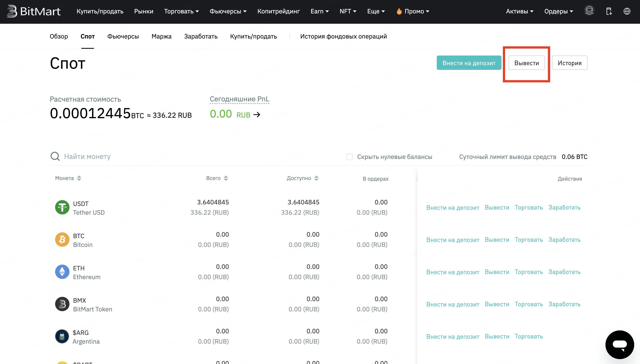Expand the Ордеры dropdown menu

pyautogui.click(x=559, y=11)
